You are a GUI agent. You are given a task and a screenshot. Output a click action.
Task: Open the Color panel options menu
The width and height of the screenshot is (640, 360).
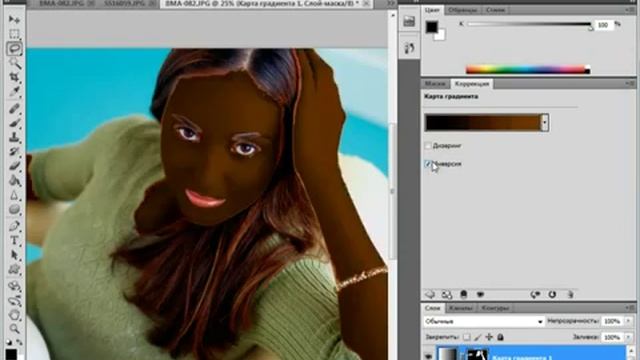(630, 9)
